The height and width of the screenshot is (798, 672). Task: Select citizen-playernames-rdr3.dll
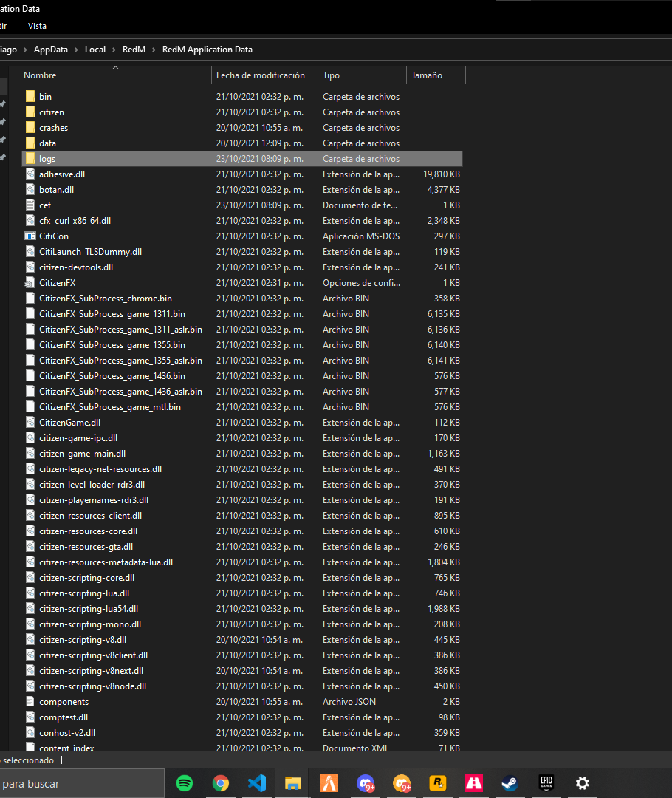pyautogui.click(x=94, y=500)
